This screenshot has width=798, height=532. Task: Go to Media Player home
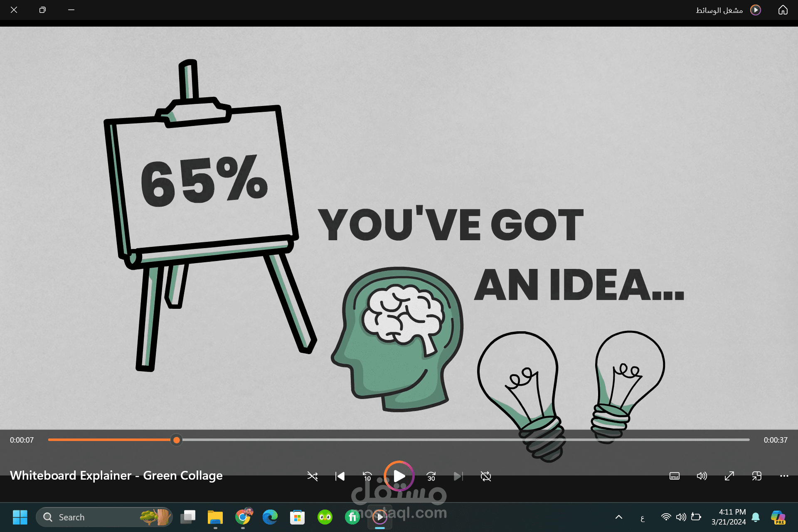click(x=783, y=10)
